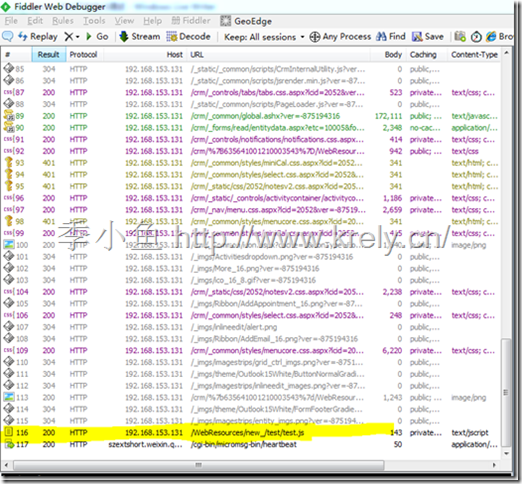Screen dimensions: 522x484
Task: Click the key icon of session 98
Action: [8, 221]
